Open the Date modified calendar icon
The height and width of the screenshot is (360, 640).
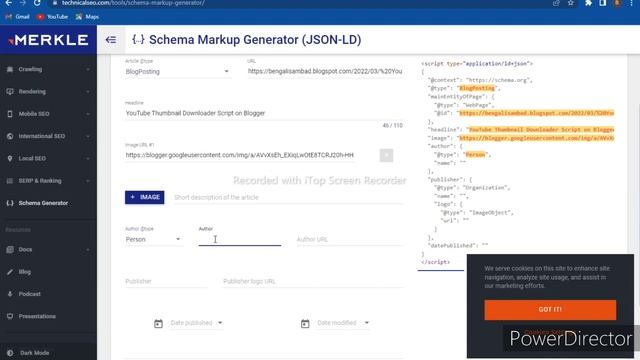click(x=305, y=324)
